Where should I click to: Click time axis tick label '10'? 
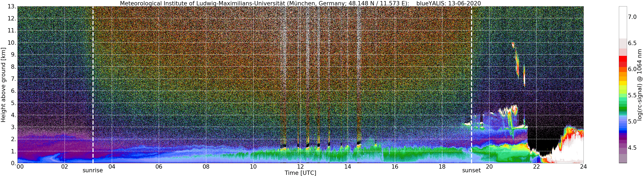(x=253, y=167)
